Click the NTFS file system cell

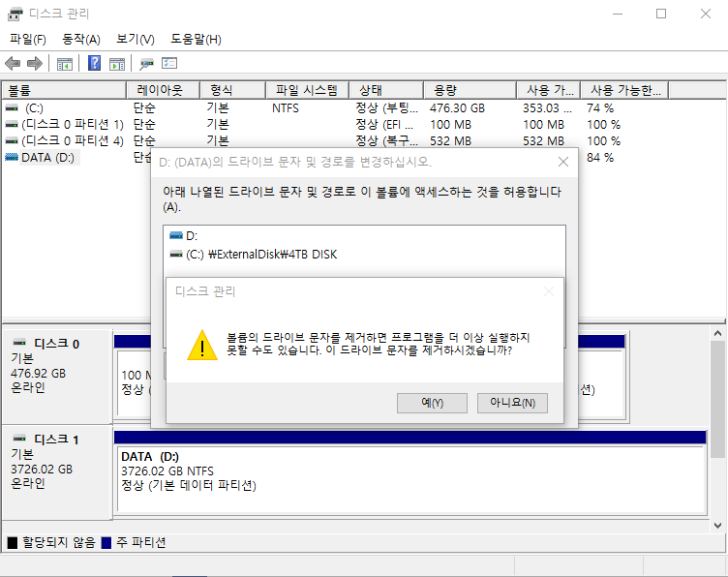pos(286,108)
